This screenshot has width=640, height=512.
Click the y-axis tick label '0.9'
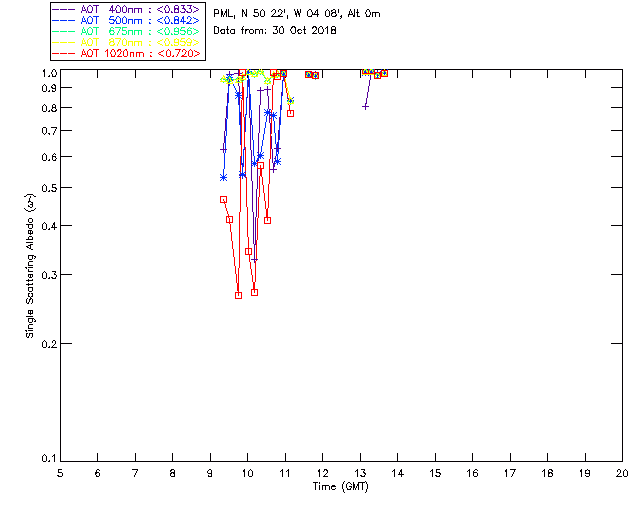[x=49, y=88]
